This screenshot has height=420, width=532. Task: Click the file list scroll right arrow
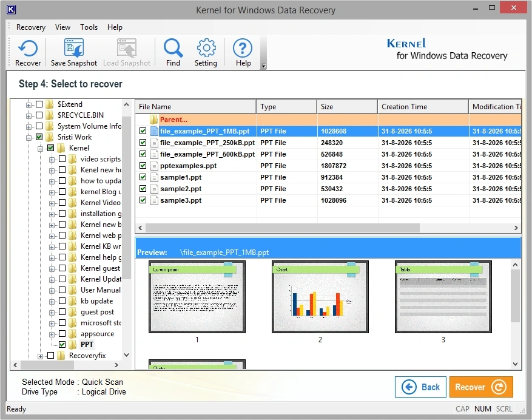tap(516, 228)
